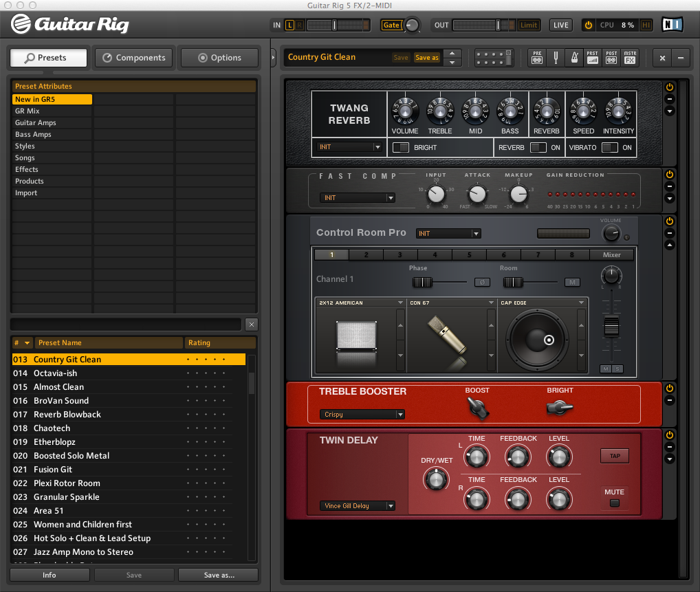Click the preset search input field
700x592 pixels.
[127, 325]
